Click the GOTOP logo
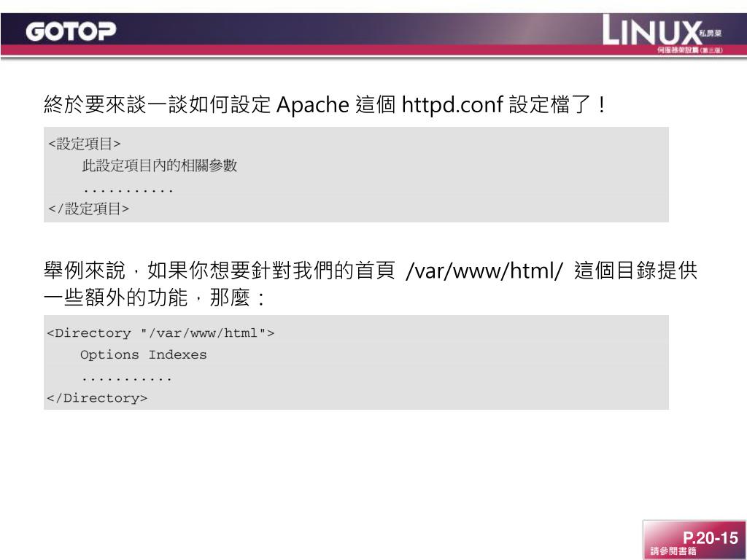The image size is (747, 560). coord(71,31)
